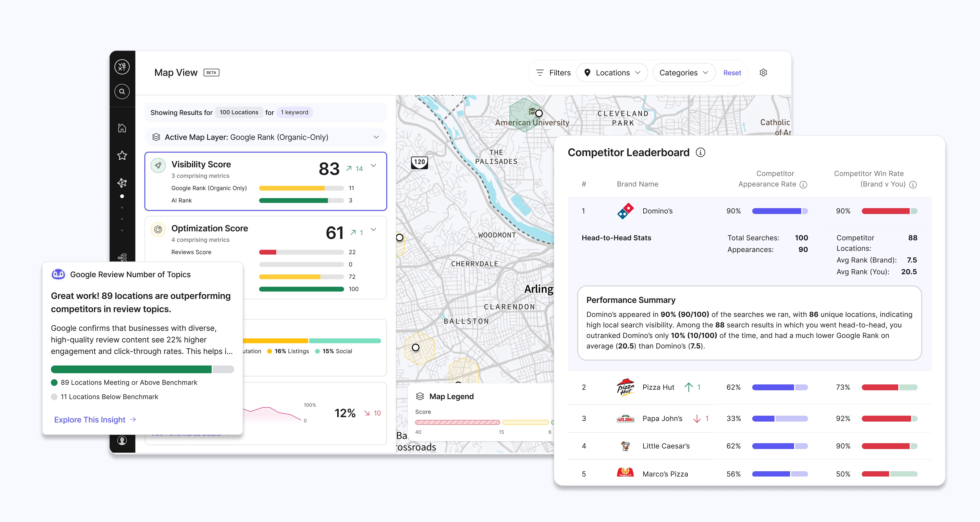Screen dimensions: 980x522
Task: Collapse the Visibility Score card chevron
Action: (x=374, y=165)
